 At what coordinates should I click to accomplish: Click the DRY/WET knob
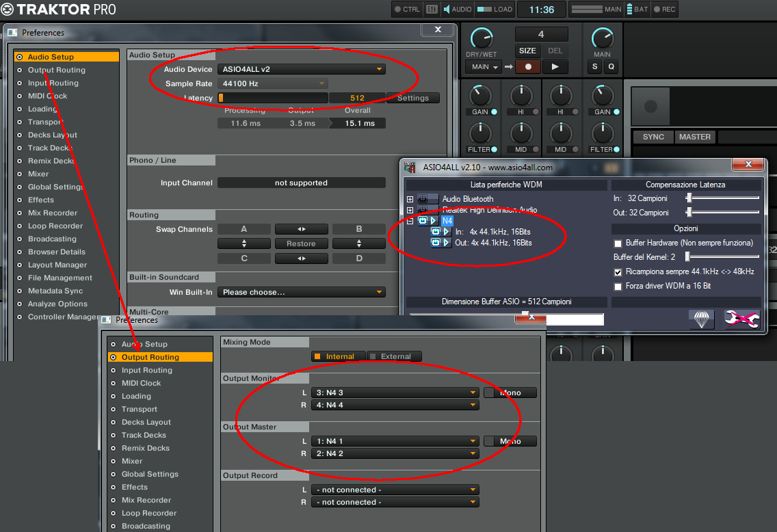[x=481, y=38]
